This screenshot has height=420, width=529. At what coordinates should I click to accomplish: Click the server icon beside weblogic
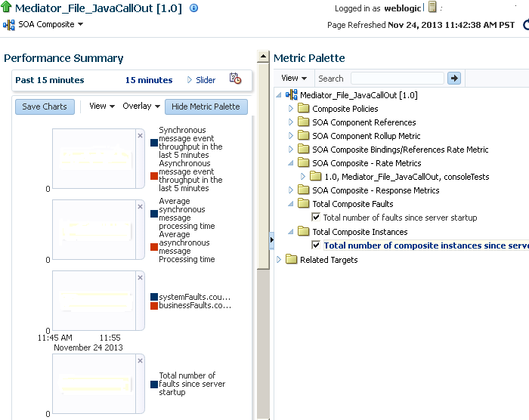pyautogui.click(x=432, y=7)
